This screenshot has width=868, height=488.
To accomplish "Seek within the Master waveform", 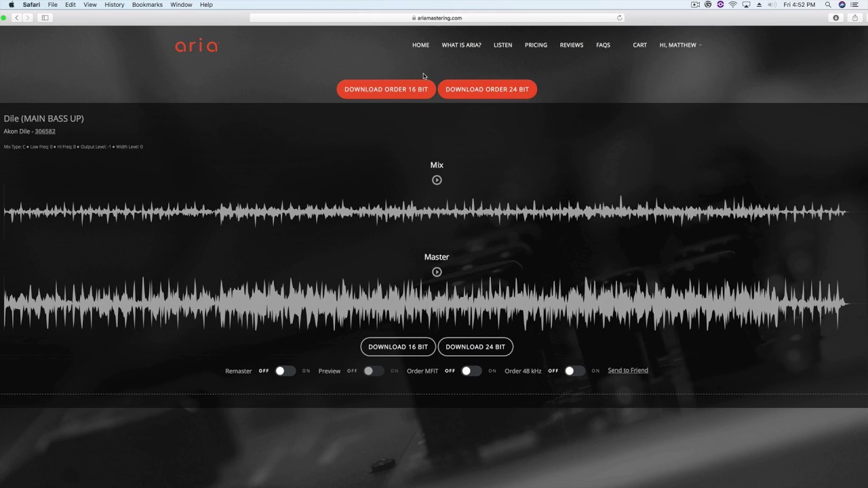I will [425, 304].
